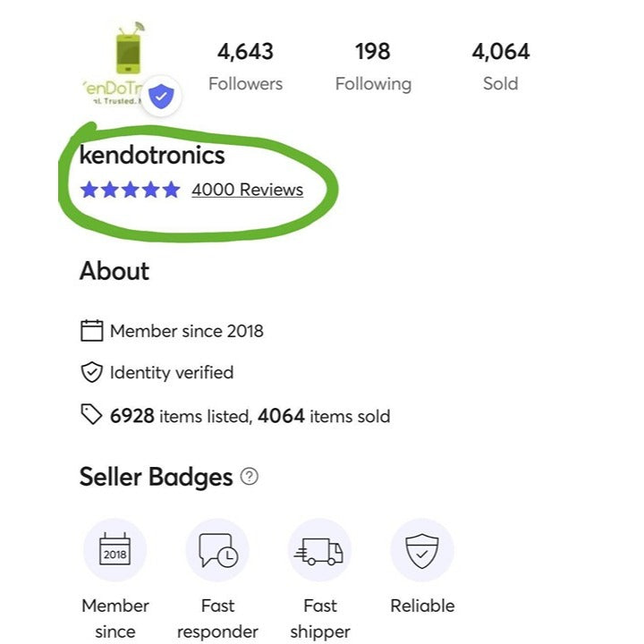This screenshot has width=644, height=644.
Task: Open Seller Badges help question mark
Action: 250,477
